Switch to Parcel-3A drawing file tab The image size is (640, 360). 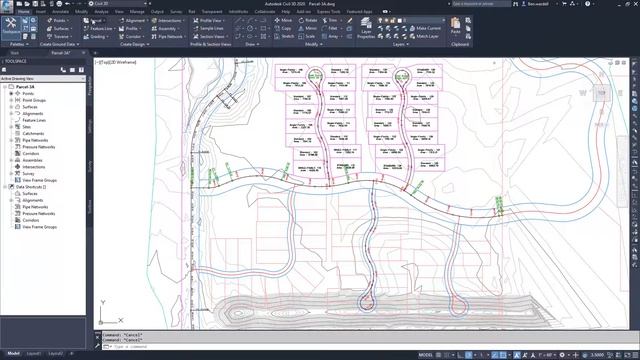click(x=60, y=53)
